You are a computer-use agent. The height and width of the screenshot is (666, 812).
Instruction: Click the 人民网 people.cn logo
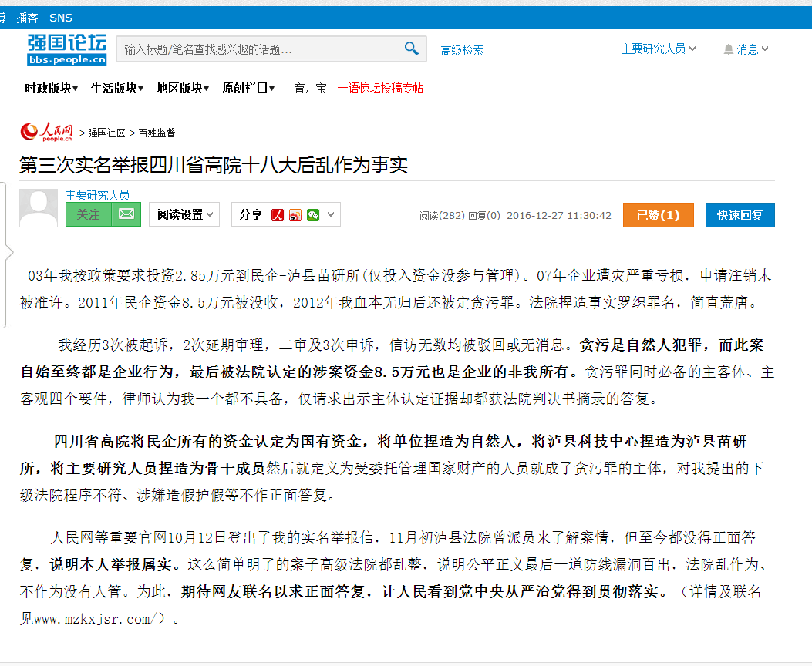(46, 133)
